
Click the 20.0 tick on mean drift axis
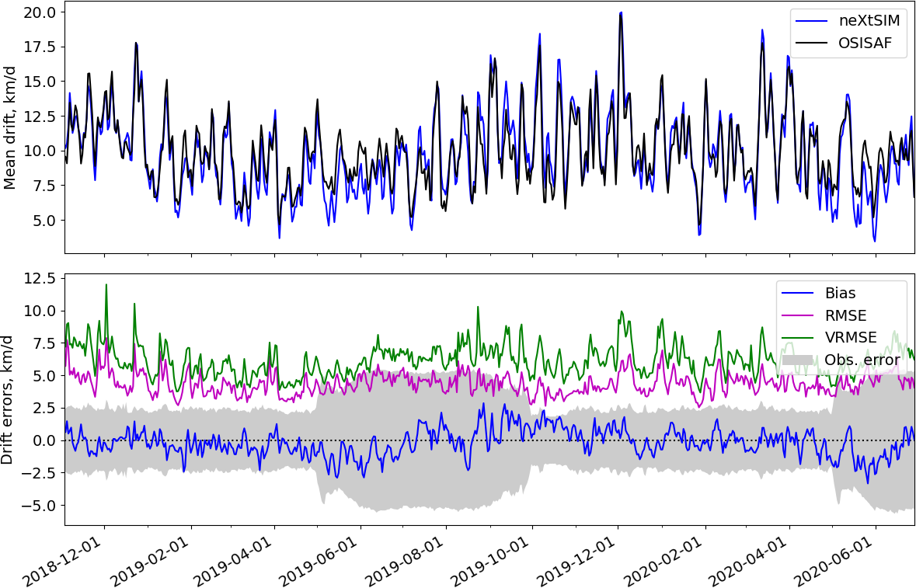(39, 12)
